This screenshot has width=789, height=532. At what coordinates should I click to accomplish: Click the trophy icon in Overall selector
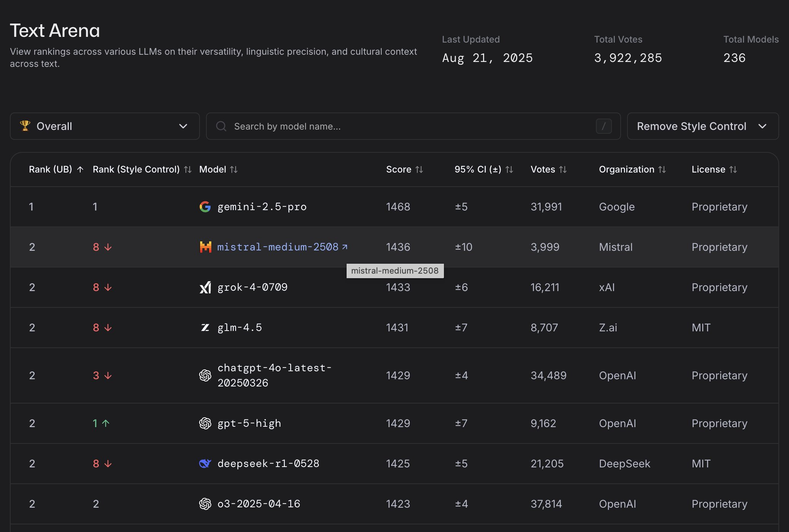tap(25, 126)
